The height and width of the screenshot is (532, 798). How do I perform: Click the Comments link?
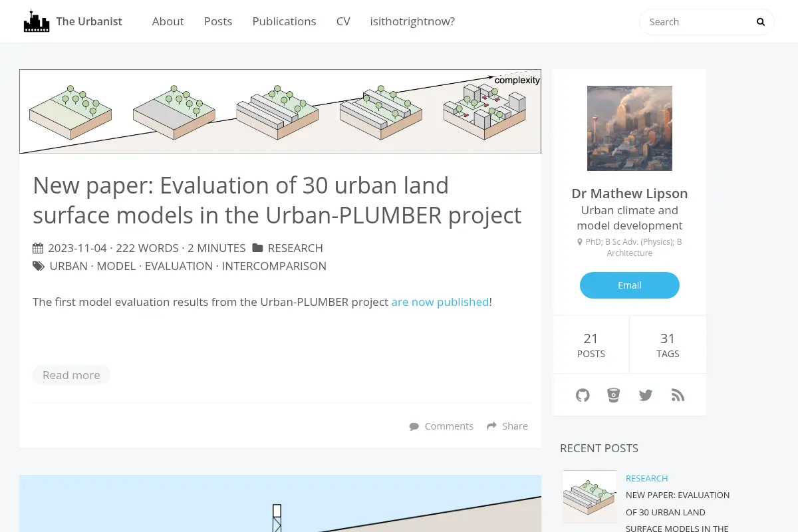449,426
